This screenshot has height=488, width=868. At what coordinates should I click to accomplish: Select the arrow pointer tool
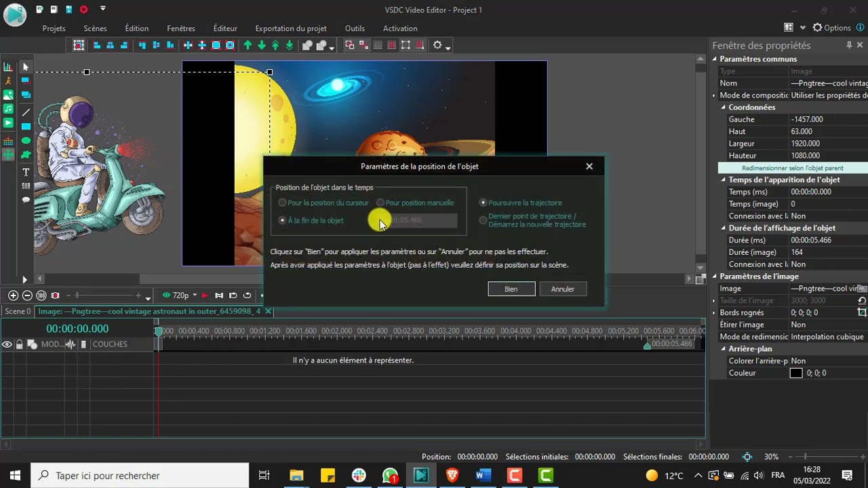[x=26, y=67]
